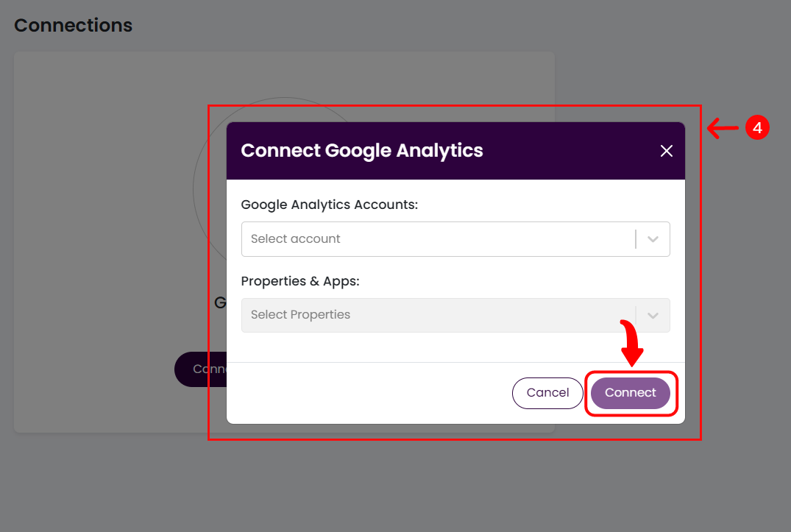Close the Connect Google Analytics dialog via the X
791x532 pixels.
click(x=666, y=150)
